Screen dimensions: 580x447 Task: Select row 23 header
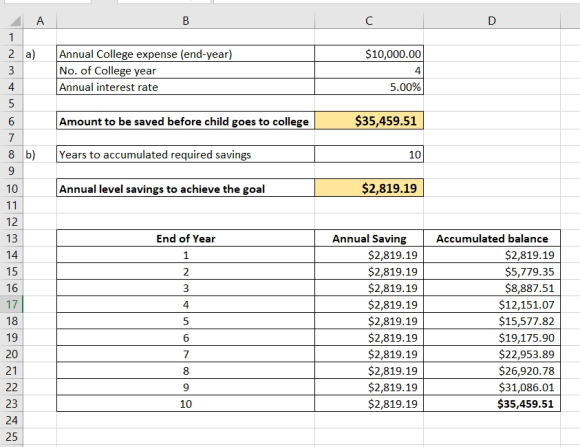[x=11, y=404]
